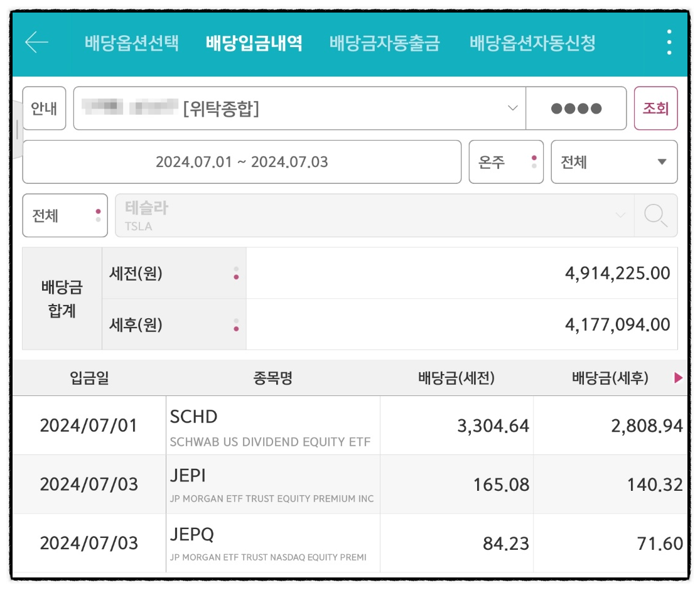Select the JEPQ dividend row
Image resolution: width=700 pixels, height=590 pixels.
tap(350, 543)
